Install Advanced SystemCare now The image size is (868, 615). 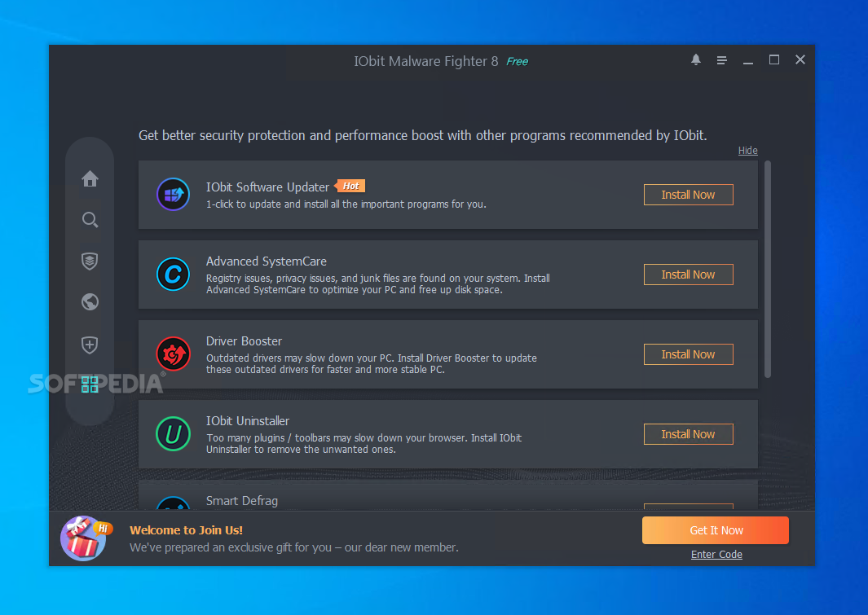[x=688, y=275]
